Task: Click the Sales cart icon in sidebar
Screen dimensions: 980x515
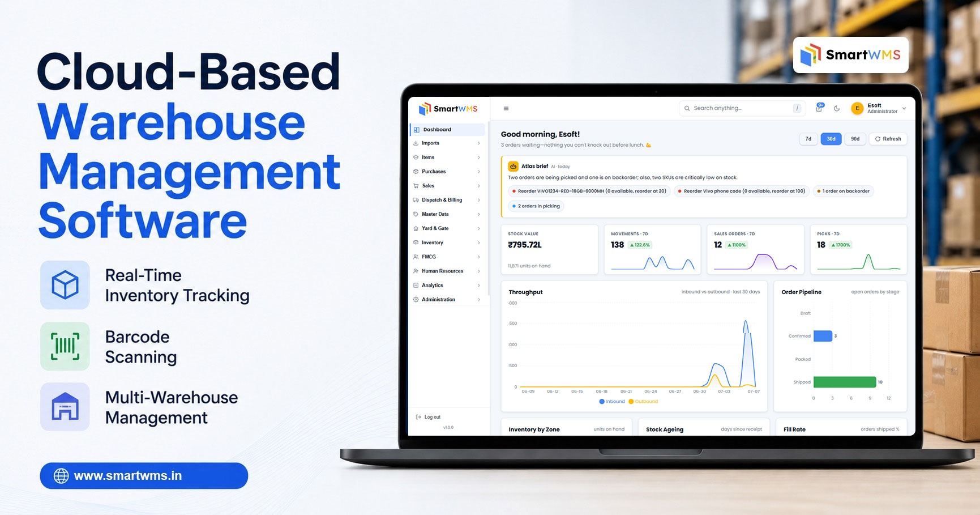Action: click(x=416, y=186)
